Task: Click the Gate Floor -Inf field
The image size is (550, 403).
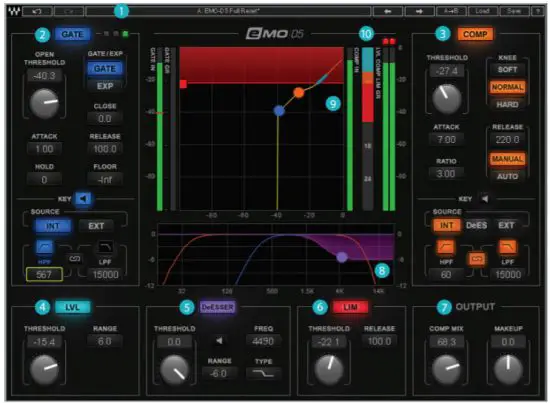Action: click(x=105, y=180)
